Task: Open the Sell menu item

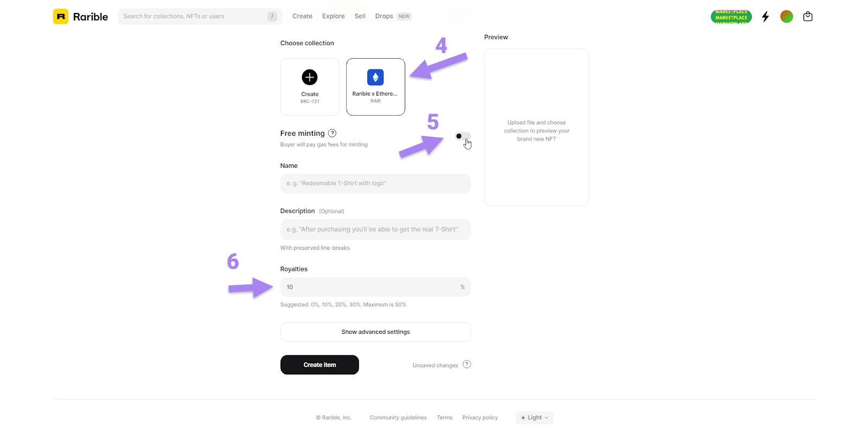Action: click(360, 16)
